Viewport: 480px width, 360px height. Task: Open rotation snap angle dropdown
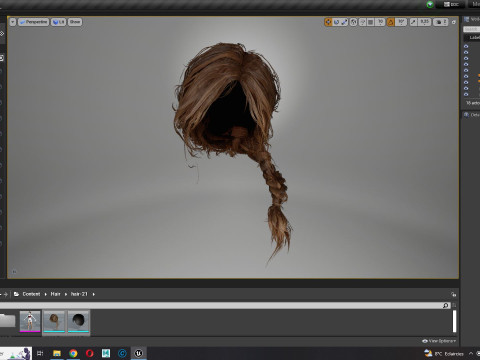point(401,22)
